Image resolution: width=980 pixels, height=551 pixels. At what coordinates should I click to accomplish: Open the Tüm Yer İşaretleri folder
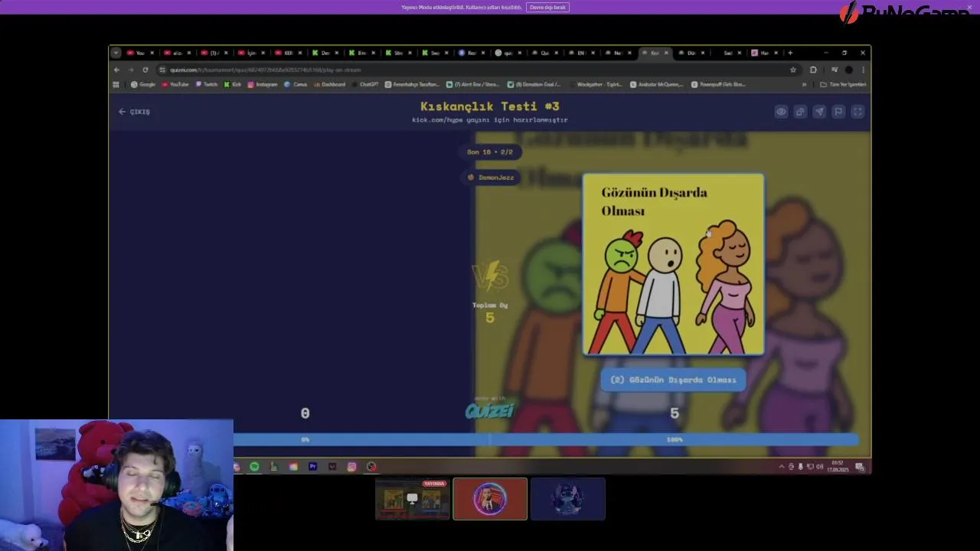tap(843, 84)
